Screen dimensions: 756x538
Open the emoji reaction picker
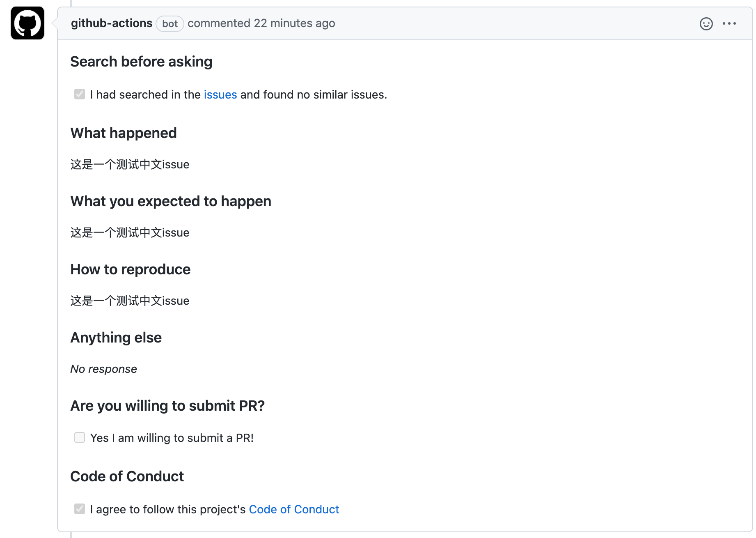tap(706, 24)
